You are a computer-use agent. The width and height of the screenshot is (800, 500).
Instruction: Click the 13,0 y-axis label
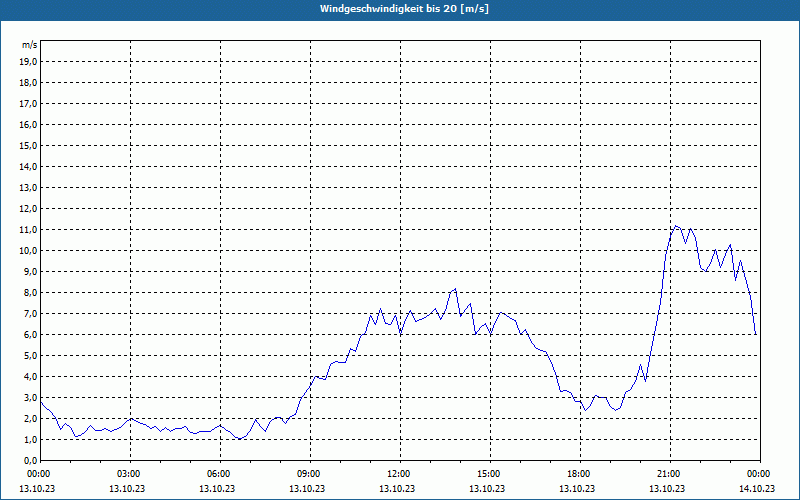pyautogui.click(x=28, y=188)
